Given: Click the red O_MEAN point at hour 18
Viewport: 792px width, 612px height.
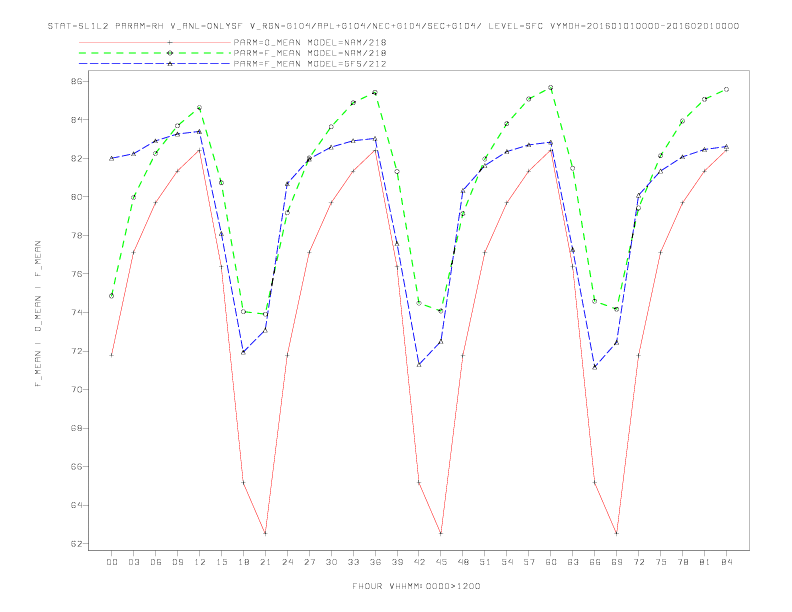Looking at the screenshot, I should pyautogui.click(x=243, y=483).
